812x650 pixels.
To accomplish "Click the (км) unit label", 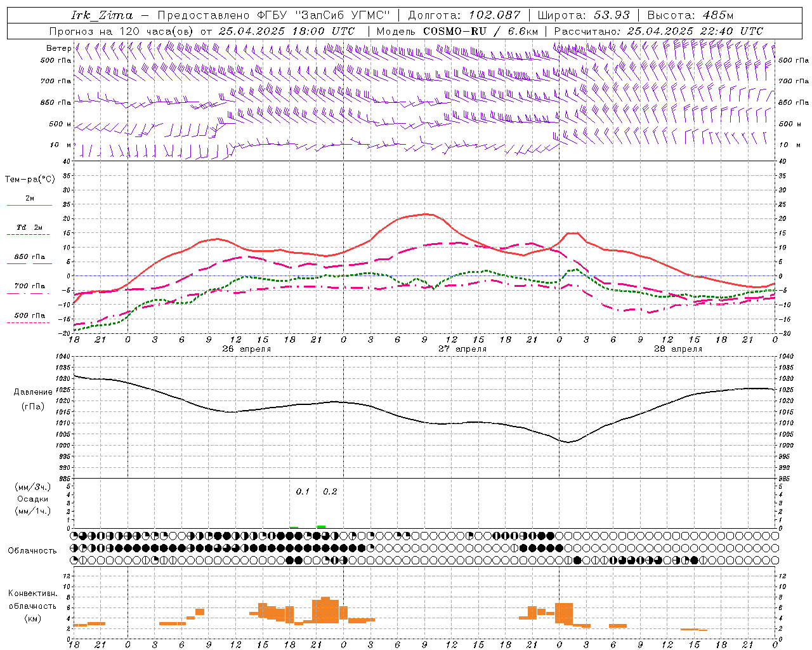I will click(x=33, y=618).
